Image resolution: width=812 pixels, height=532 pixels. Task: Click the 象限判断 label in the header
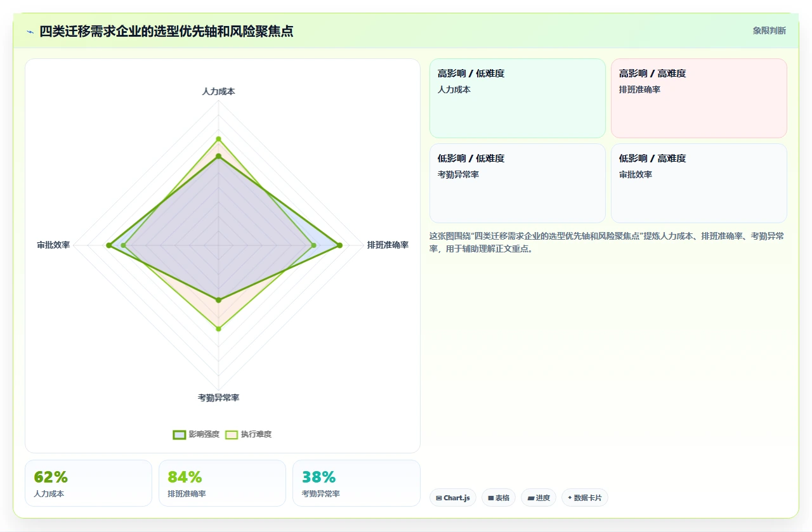(x=769, y=30)
